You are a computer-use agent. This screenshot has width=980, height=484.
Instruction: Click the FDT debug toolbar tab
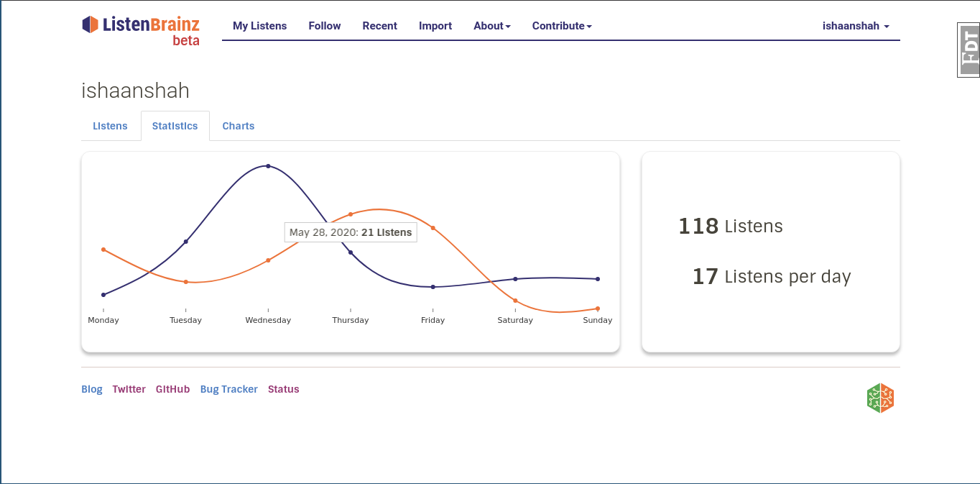click(969, 50)
